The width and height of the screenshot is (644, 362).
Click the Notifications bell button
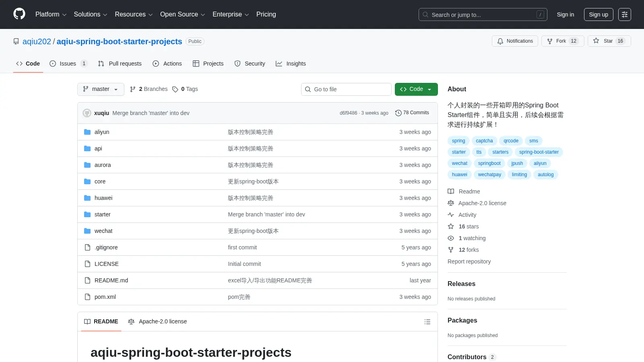tap(515, 41)
